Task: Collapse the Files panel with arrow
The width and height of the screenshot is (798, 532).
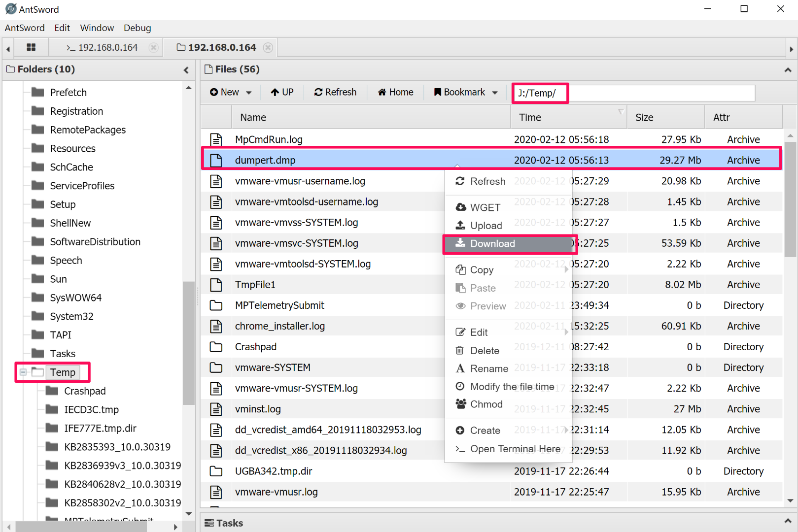Action: click(x=788, y=70)
